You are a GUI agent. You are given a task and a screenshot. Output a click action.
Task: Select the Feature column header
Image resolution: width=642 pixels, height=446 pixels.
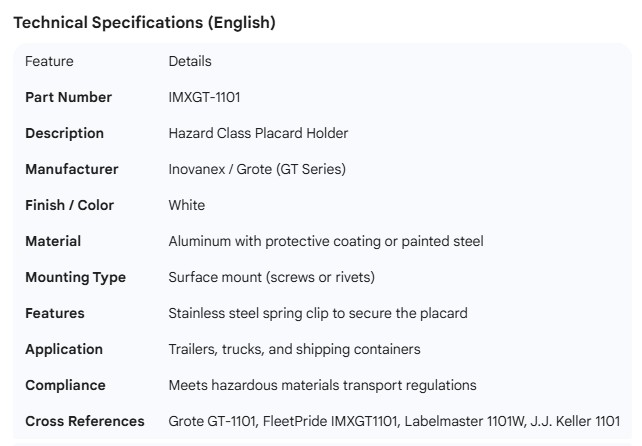[49, 61]
